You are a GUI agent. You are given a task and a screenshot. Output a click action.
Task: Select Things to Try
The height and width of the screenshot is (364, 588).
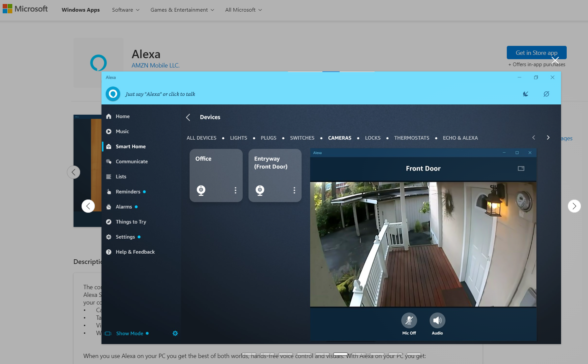coord(131,222)
